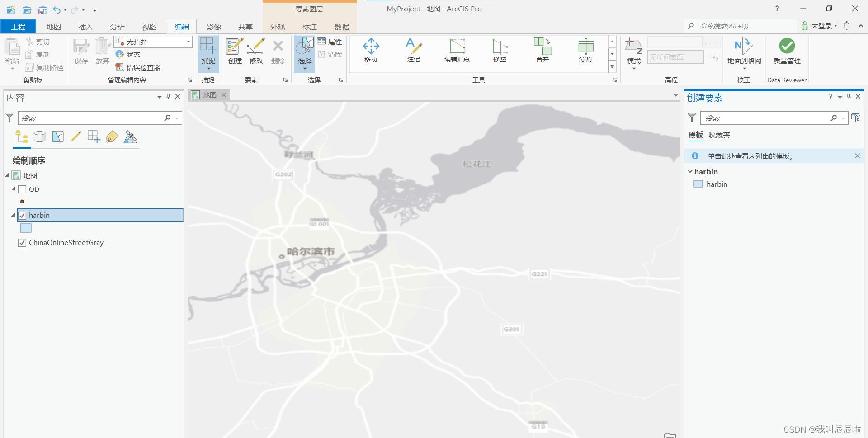Pin the Contents pane auto-hide

point(169,96)
